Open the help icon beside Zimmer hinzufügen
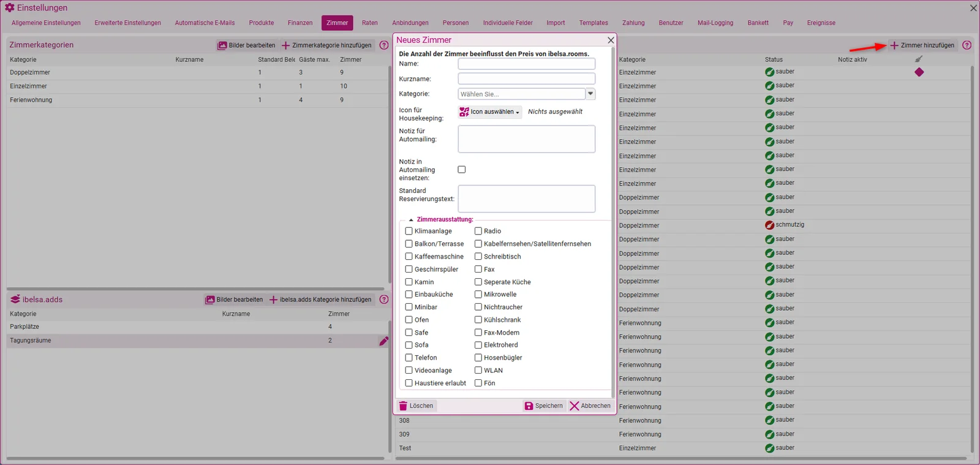980x465 pixels. [967, 45]
